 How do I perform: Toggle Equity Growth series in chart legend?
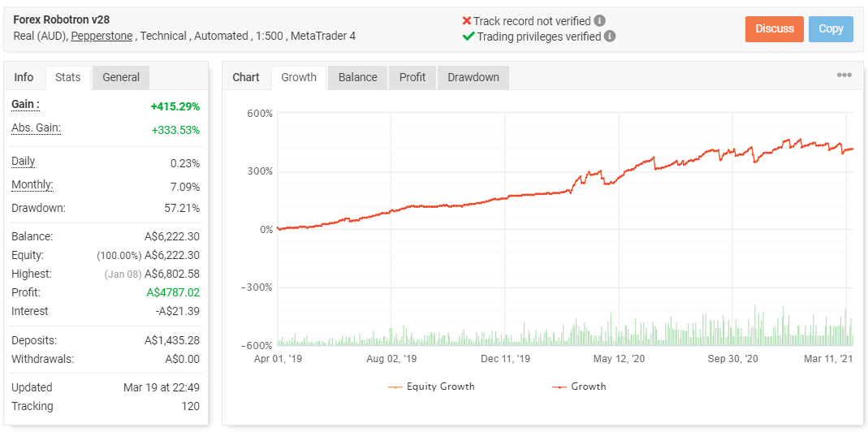coord(431,387)
